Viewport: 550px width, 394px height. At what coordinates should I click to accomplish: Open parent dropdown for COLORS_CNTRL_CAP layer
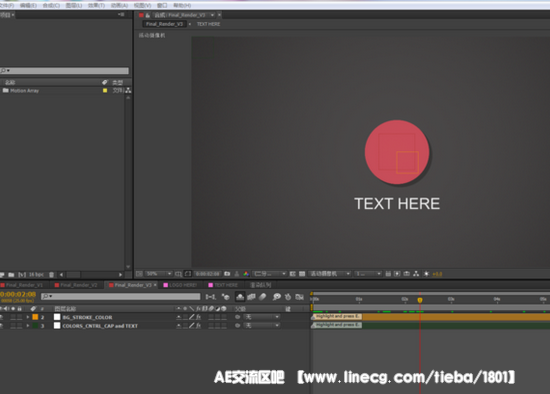click(x=262, y=326)
